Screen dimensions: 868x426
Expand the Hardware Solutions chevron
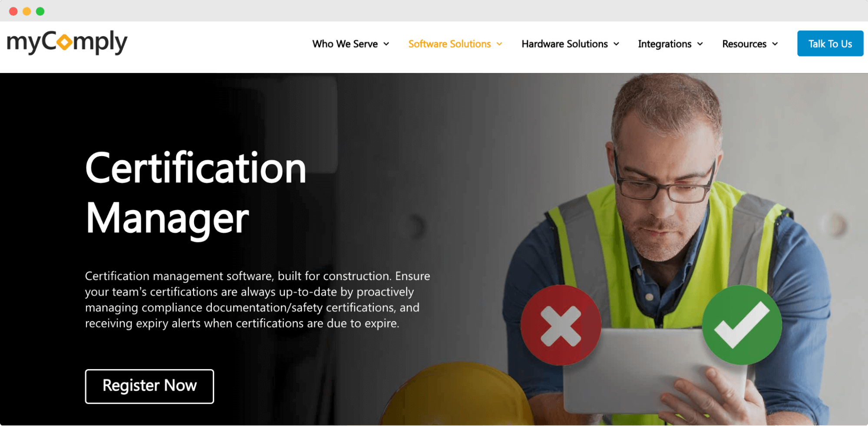pos(616,44)
